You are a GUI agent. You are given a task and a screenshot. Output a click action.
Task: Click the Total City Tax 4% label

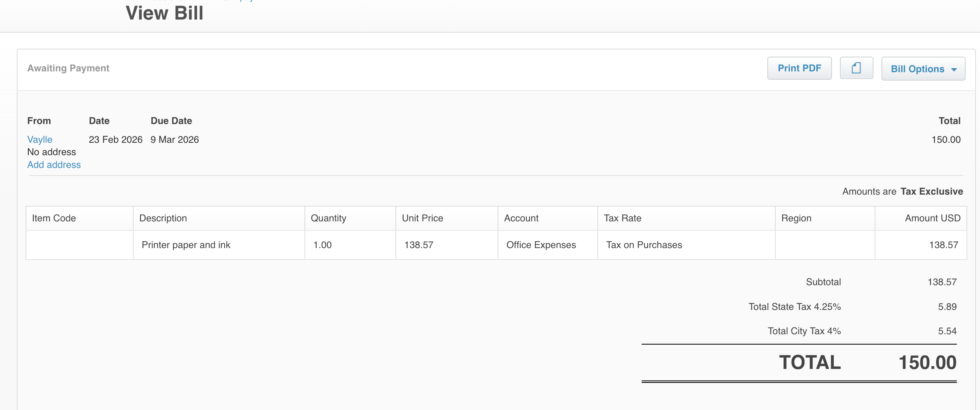(x=804, y=331)
